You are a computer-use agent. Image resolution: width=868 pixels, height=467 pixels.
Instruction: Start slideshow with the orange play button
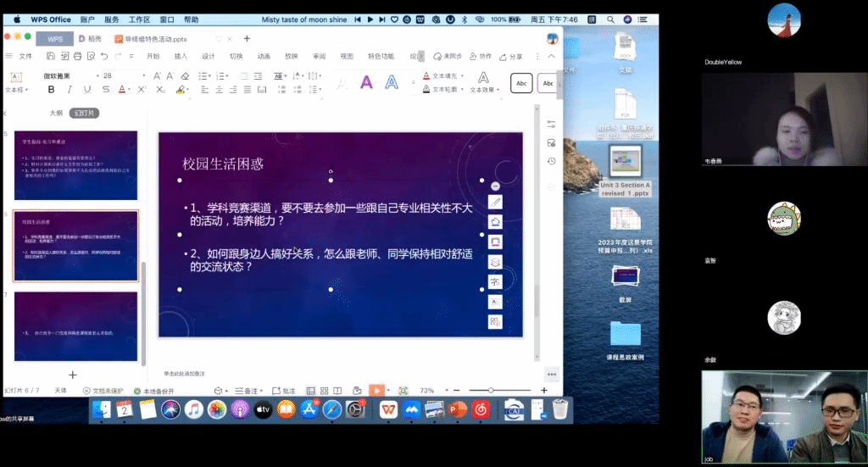click(x=376, y=390)
